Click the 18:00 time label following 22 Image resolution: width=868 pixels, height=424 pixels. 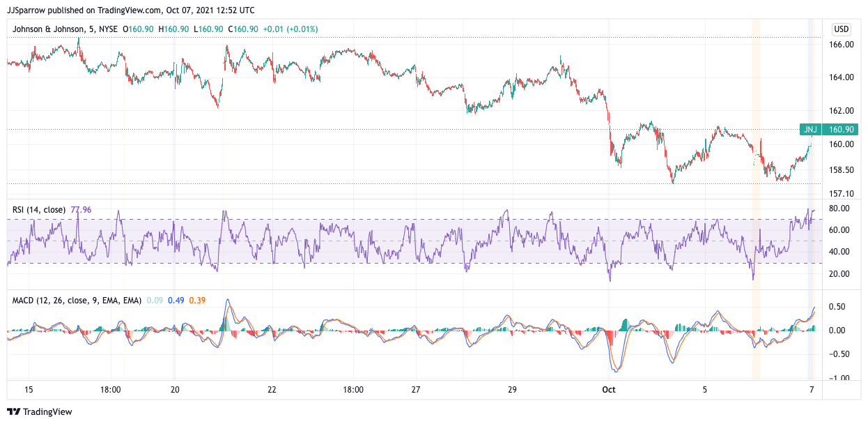click(x=353, y=390)
